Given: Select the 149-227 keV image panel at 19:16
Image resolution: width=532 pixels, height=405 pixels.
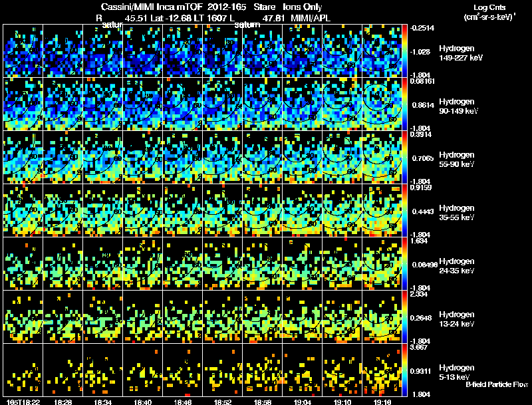Looking at the screenshot, I should click(x=382, y=51).
